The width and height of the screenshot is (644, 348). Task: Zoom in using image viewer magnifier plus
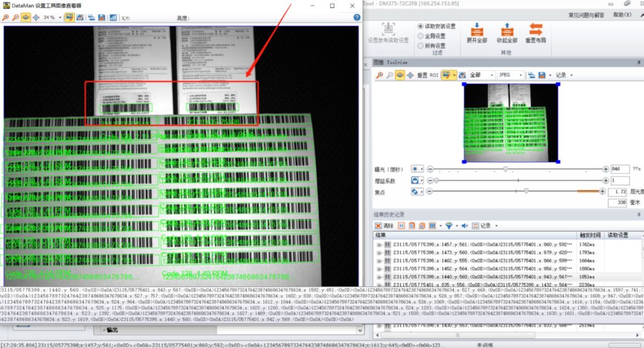pyautogui.click(x=5, y=18)
